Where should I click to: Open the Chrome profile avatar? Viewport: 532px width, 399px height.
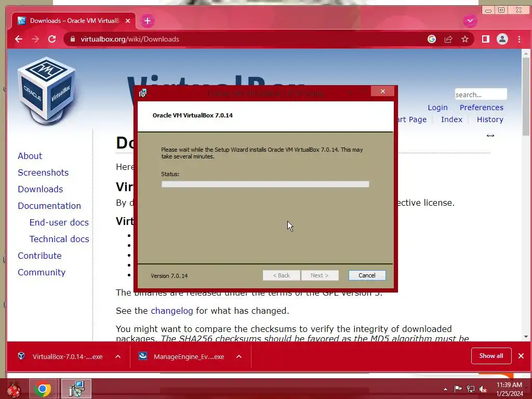click(x=502, y=39)
